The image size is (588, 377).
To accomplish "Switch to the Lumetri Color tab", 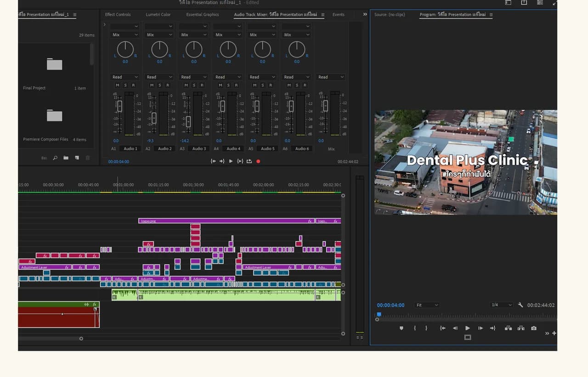I will pos(158,15).
